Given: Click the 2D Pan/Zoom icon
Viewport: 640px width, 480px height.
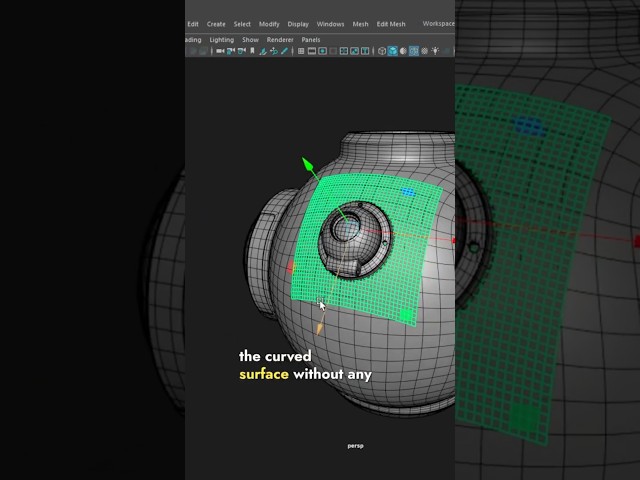Looking at the screenshot, I should (274, 51).
